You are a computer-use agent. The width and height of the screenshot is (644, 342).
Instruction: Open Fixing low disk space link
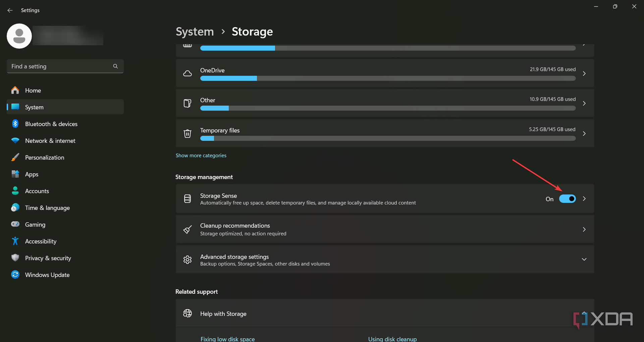227,339
